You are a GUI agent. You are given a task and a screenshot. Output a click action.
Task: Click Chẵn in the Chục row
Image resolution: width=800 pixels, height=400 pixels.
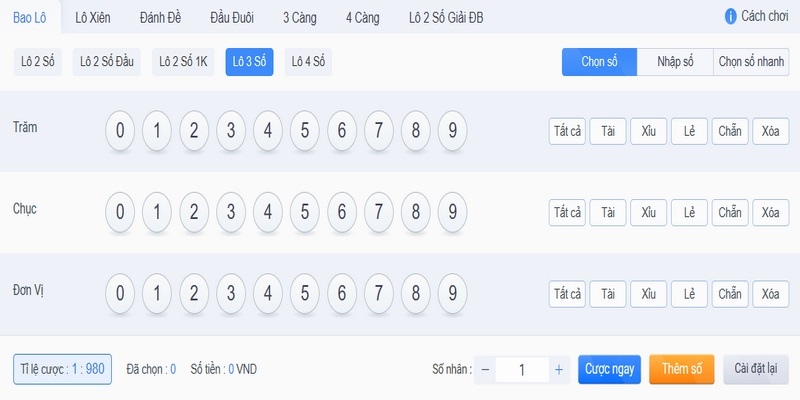point(730,212)
